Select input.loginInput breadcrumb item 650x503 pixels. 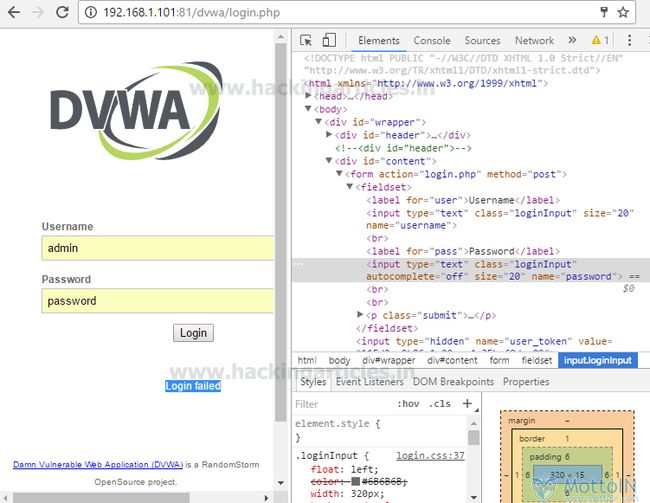(x=598, y=360)
